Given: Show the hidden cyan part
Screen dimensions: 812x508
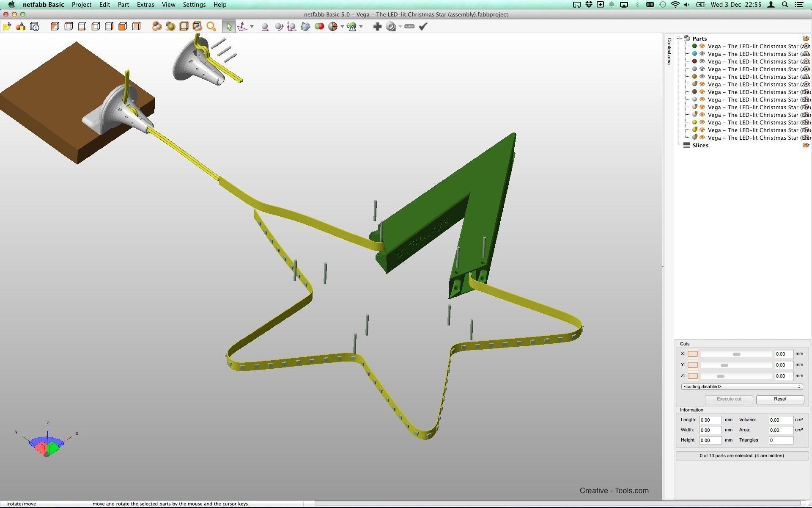Looking at the screenshot, I should (702, 54).
